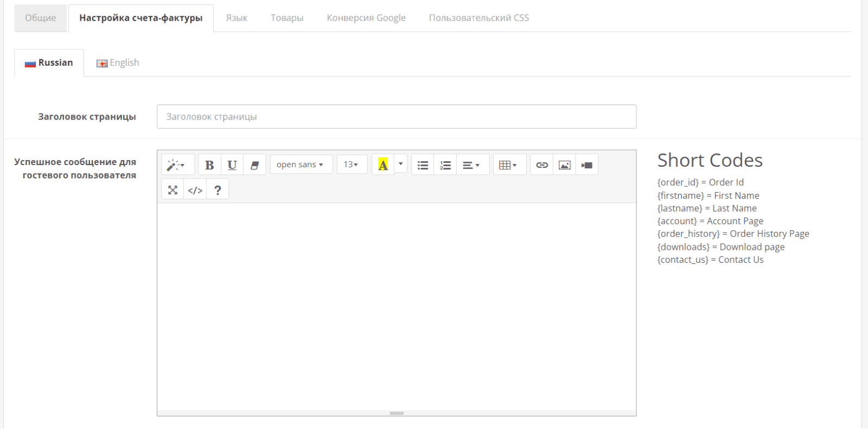This screenshot has height=429, width=868.
Task: Insert an ordered numbered list
Action: point(445,165)
